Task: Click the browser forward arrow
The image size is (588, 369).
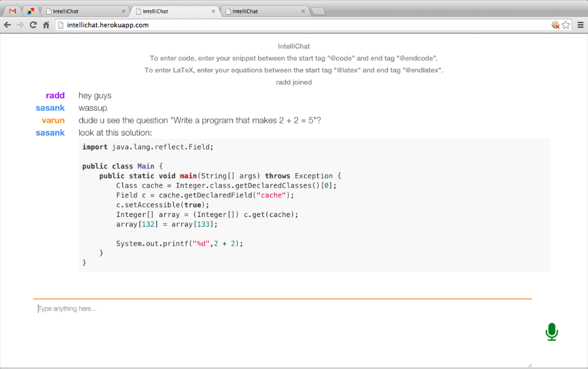Action: [x=20, y=25]
